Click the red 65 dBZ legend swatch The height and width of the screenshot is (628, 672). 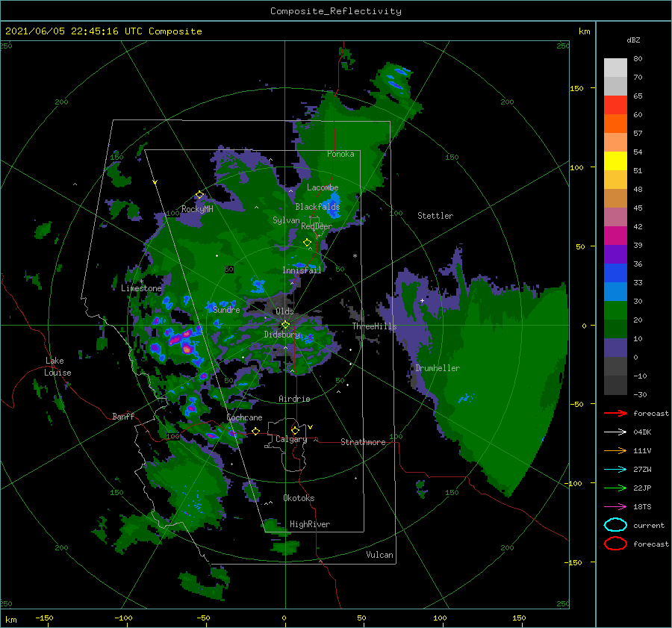[615, 105]
